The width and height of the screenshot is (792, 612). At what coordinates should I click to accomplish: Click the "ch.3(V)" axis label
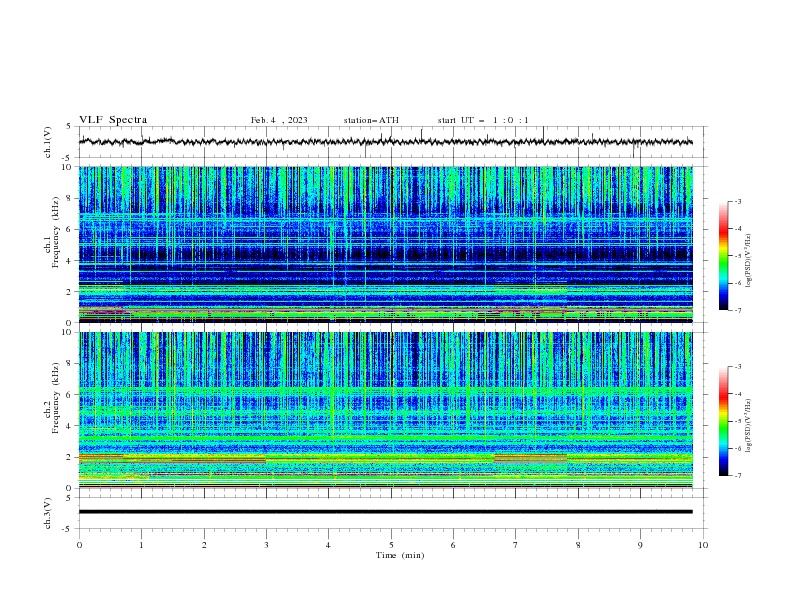(x=48, y=513)
